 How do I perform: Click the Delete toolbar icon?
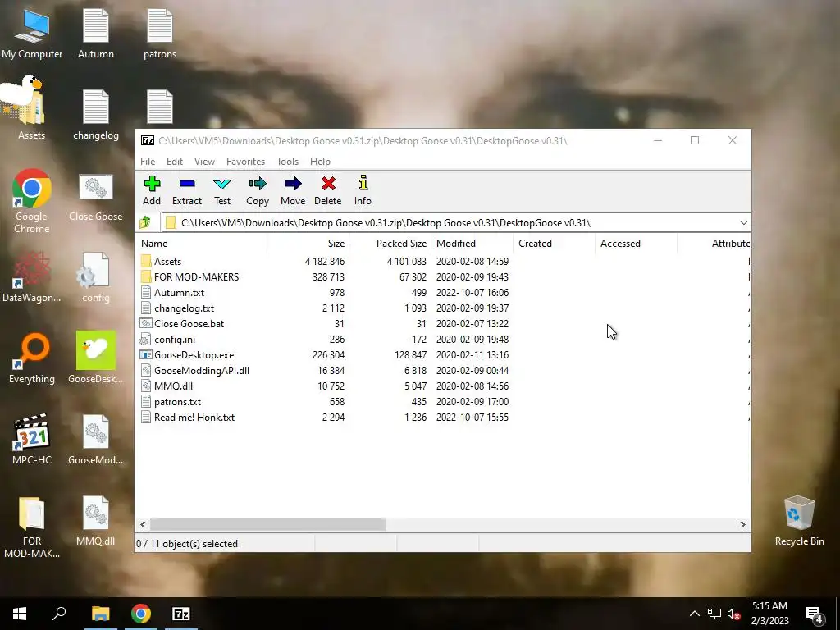pos(328,190)
